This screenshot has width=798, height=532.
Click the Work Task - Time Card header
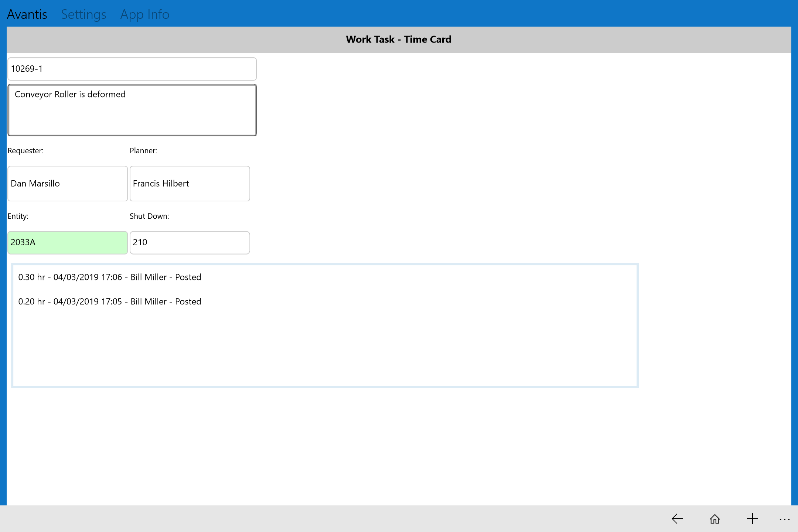coord(399,40)
